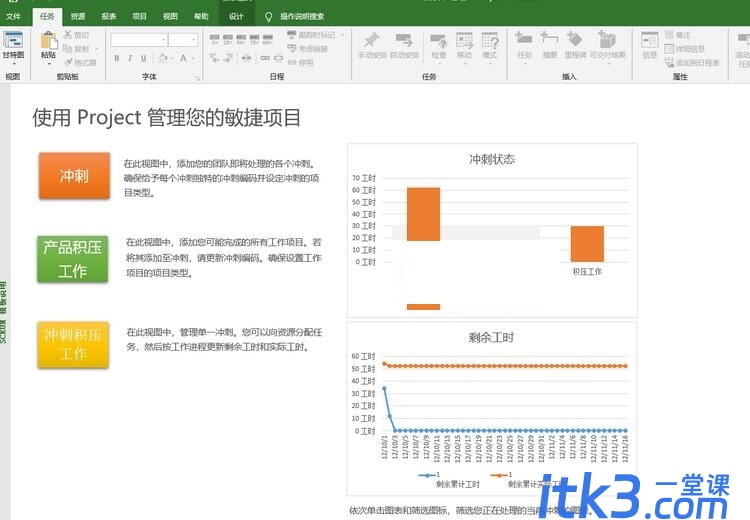
Task: Select Manually Schedule (手动安排) pushpin icon
Action: pyautogui.click(x=372, y=40)
